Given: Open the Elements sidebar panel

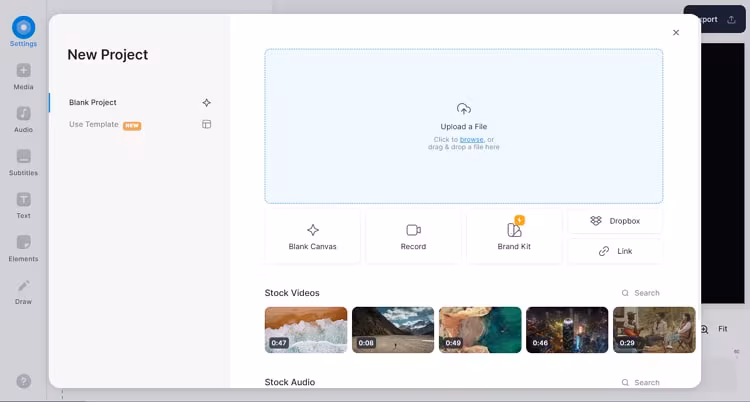Looking at the screenshot, I should point(23,249).
